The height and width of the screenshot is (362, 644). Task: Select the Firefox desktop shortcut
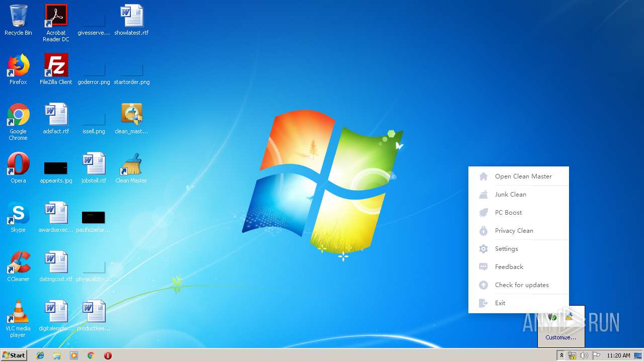[18, 70]
